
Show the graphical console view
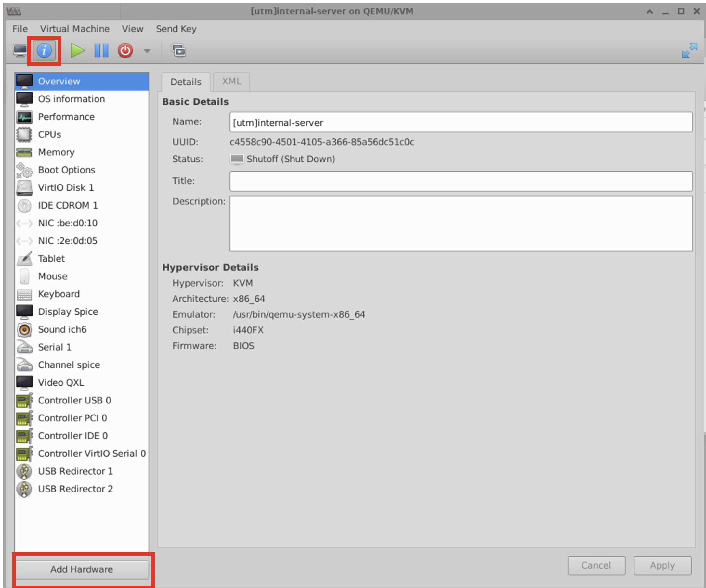20,51
